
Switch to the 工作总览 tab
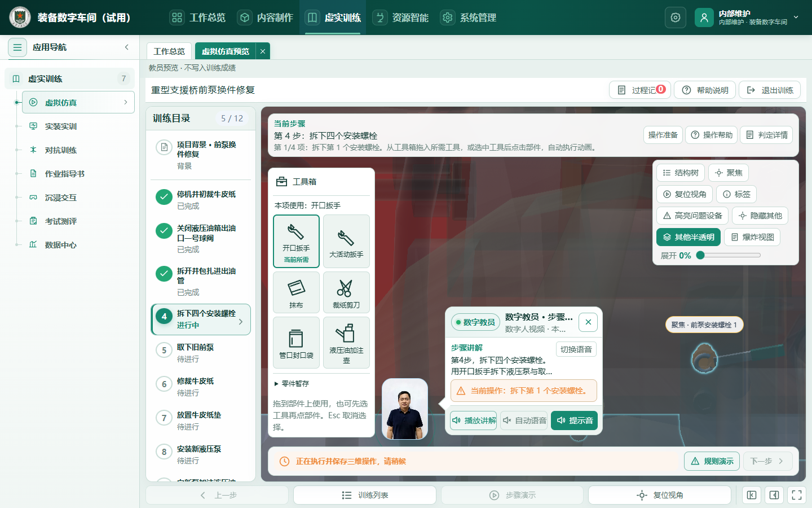(169, 51)
